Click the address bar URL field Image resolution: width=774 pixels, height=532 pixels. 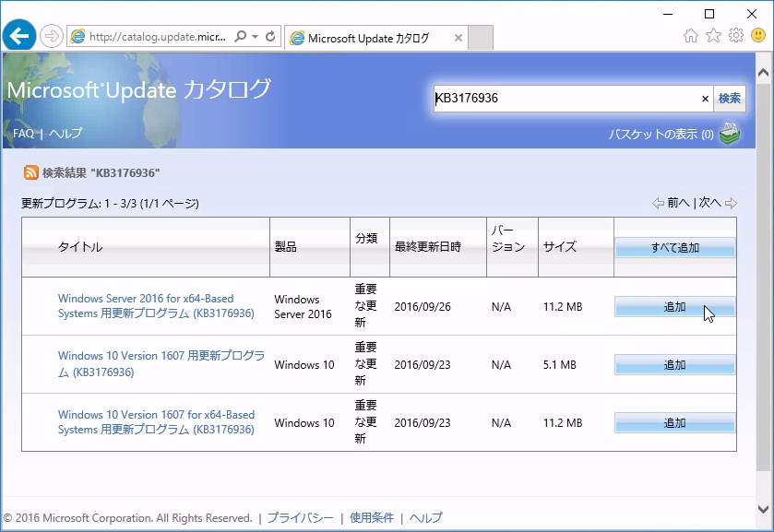point(157,37)
